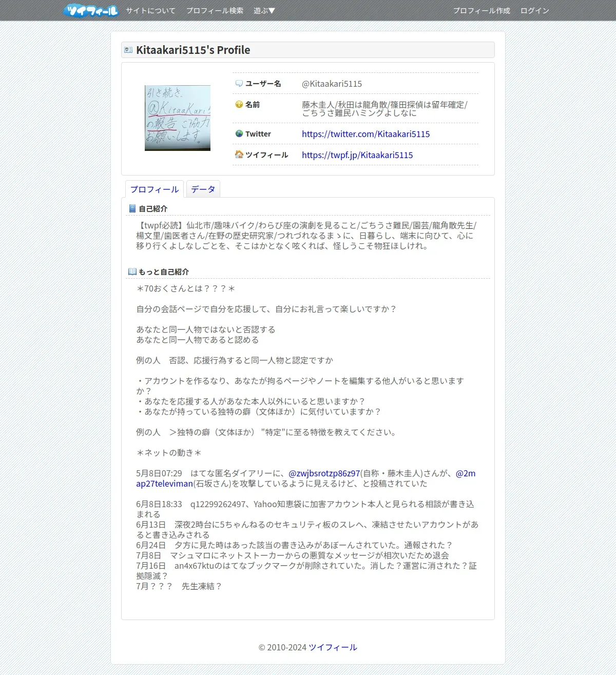Click the 7月？？？ 先生凍結？ line
This screenshot has height=675, width=616.
[179, 586]
